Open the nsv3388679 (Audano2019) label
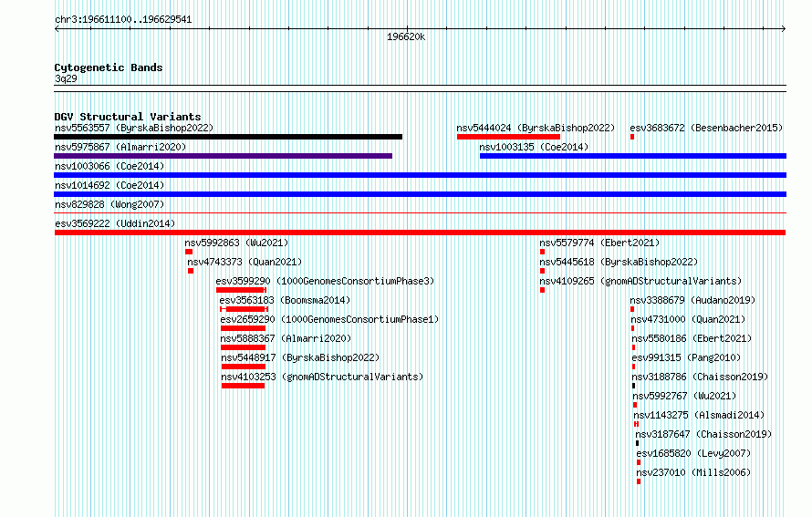 click(x=692, y=300)
